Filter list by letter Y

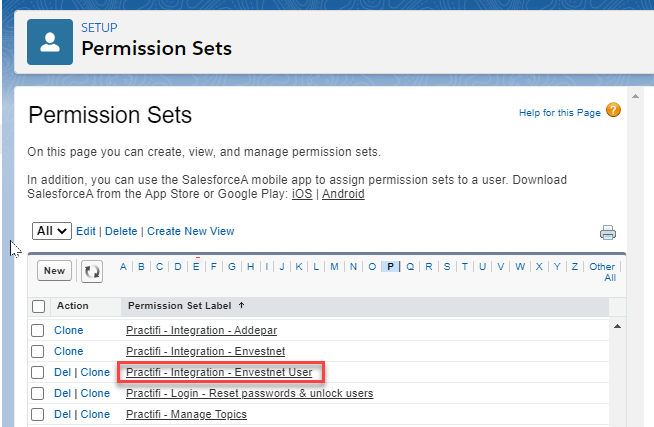[557, 266]
